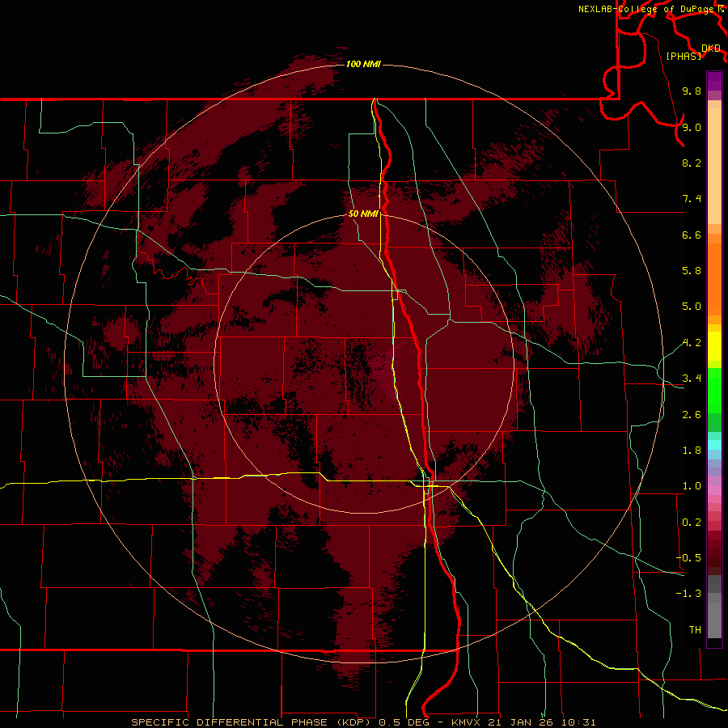Click the 4.2 scale value
Viewport: 728px width, 728px height.
point(692,343)
